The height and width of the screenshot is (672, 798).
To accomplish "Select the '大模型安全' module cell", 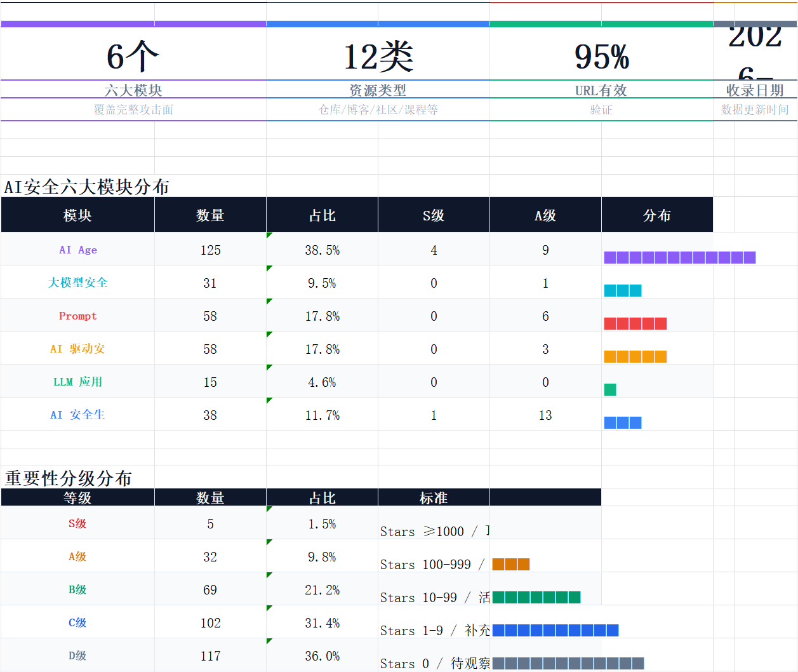I will [77, 282].
